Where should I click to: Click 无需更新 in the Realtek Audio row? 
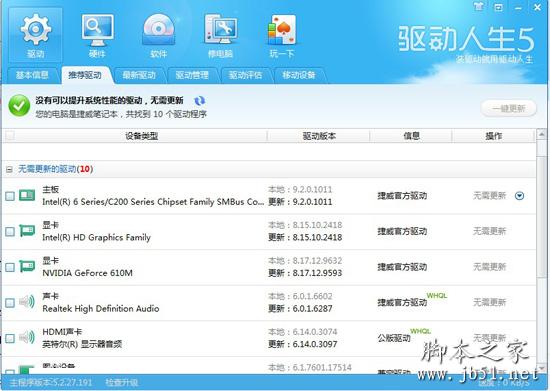[x=490, y=302]
